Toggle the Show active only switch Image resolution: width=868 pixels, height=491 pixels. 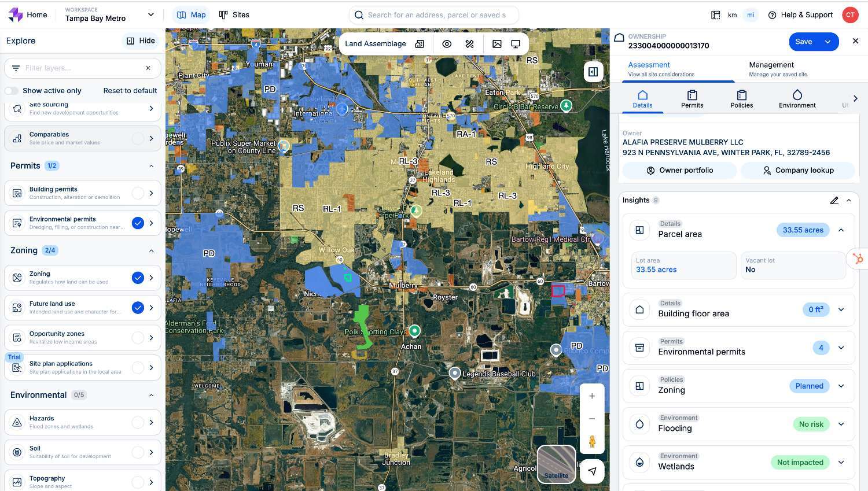[12, 91]
